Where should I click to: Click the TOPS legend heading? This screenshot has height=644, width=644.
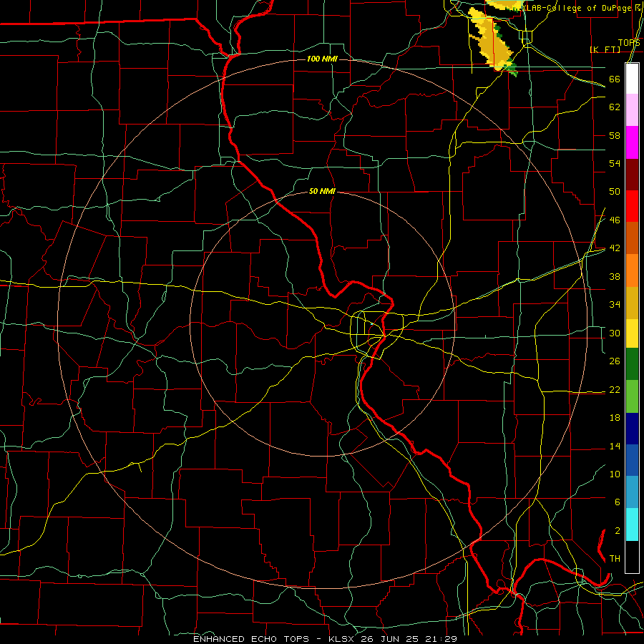click(x=629, y=43)
